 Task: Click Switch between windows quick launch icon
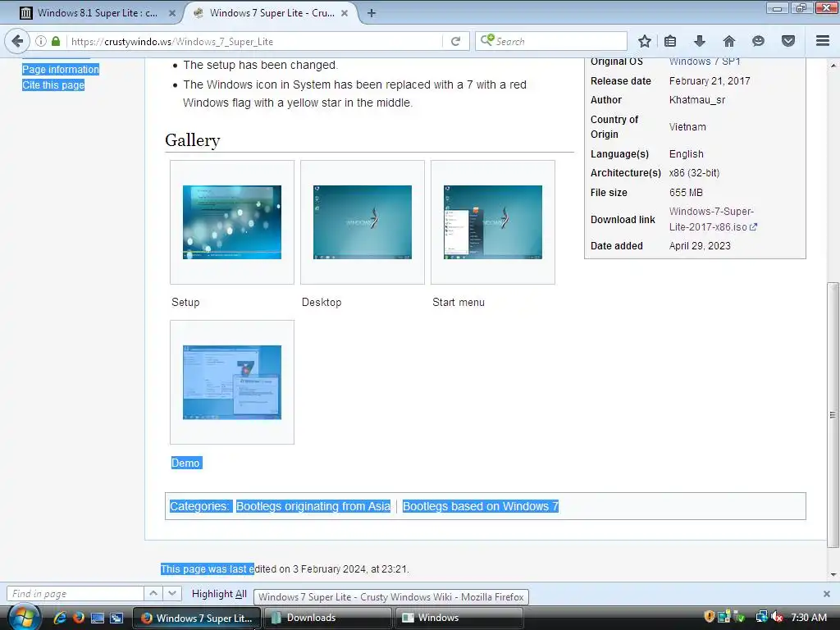coord(116,618)
